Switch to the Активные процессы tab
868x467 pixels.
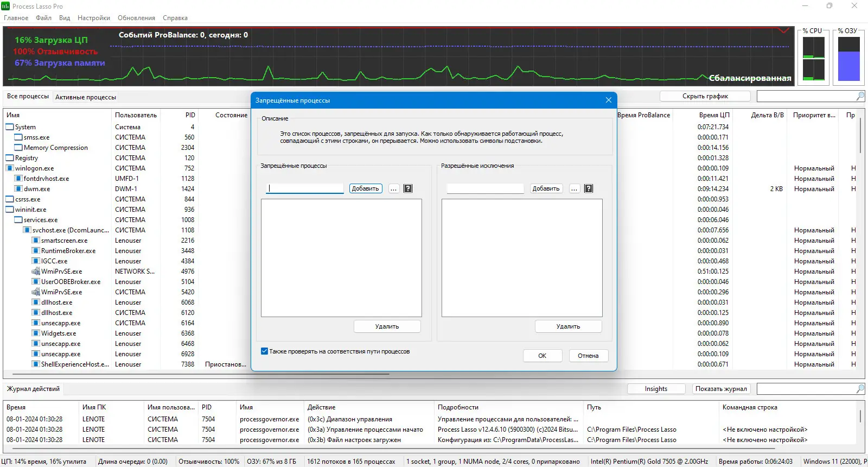[86, 97]
